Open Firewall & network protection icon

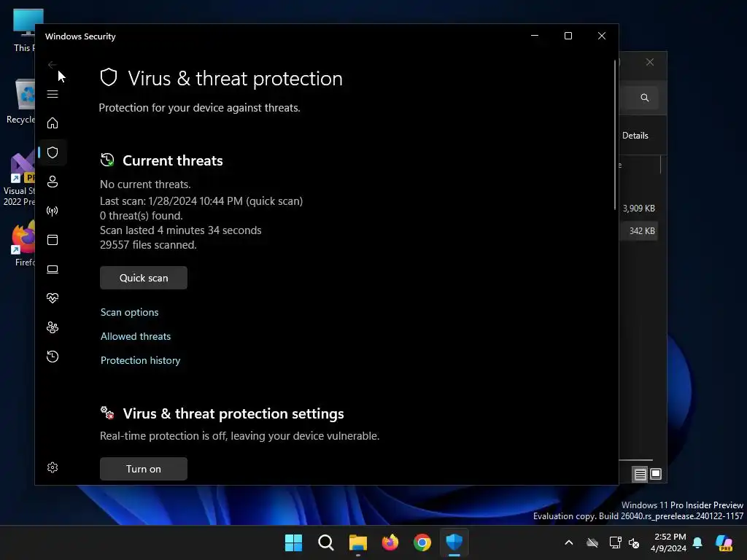click(53, 211)
